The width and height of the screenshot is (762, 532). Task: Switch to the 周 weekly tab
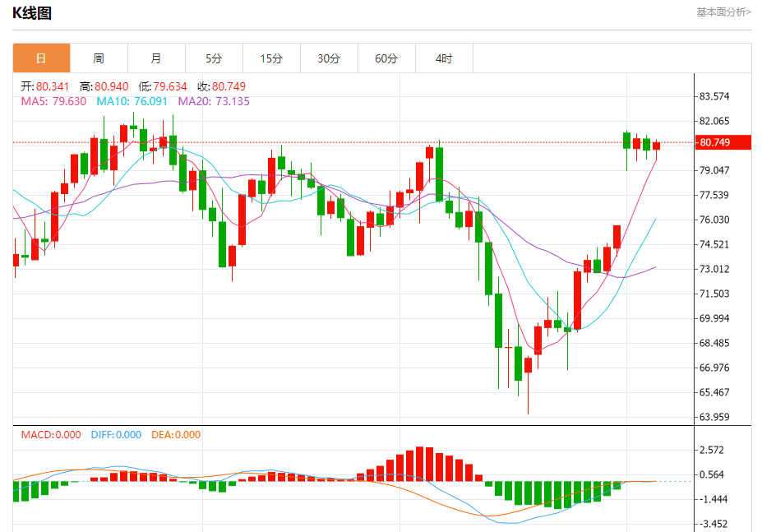(x=99, y=58)
